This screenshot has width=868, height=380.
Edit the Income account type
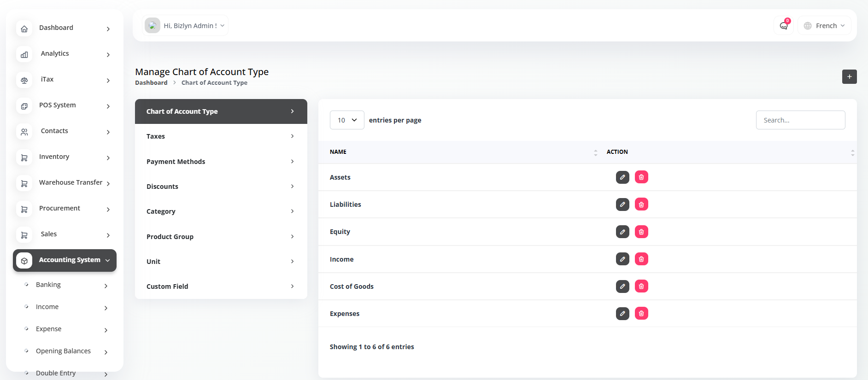(622, 259)
